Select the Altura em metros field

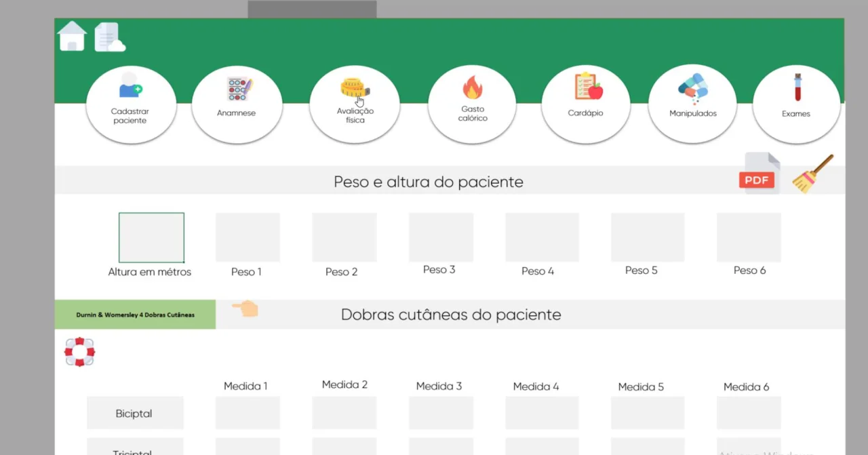(151, 237)
